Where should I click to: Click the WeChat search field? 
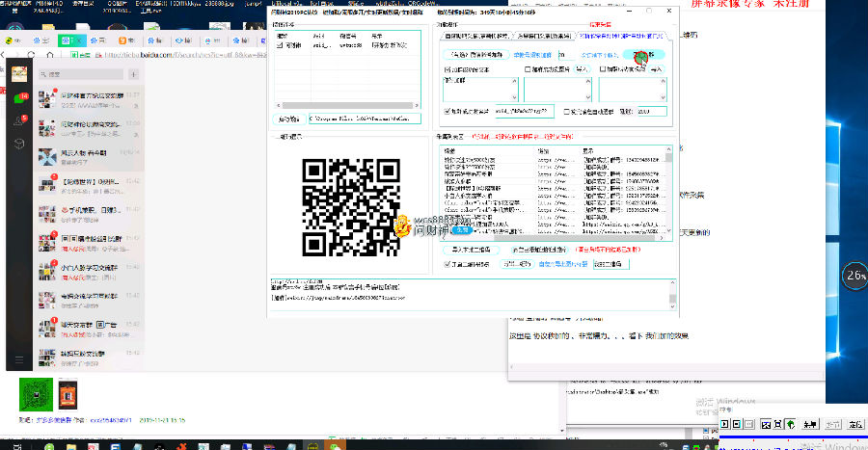(81, 74)
